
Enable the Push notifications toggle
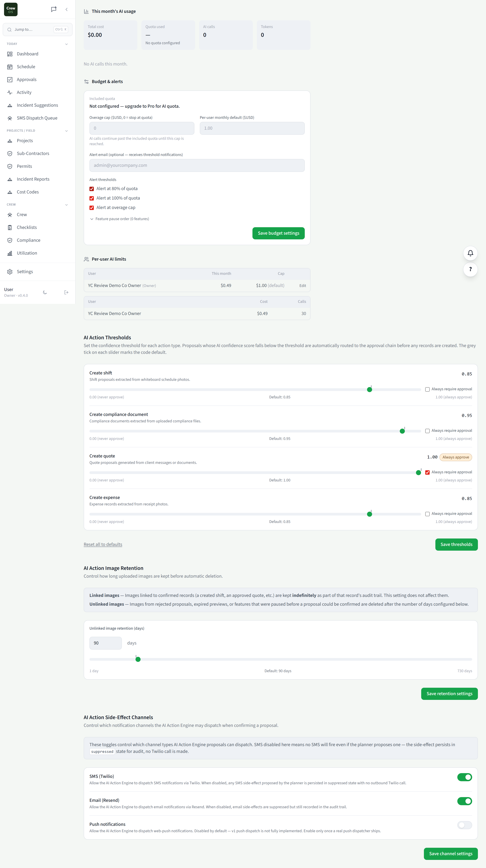pyautogui.click(x=464, y=825)
